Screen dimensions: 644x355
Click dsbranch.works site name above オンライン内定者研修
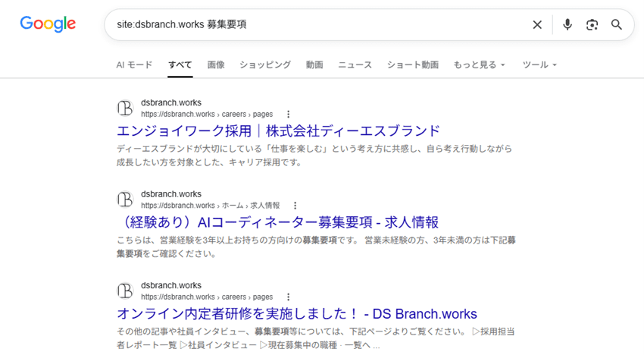171,285
